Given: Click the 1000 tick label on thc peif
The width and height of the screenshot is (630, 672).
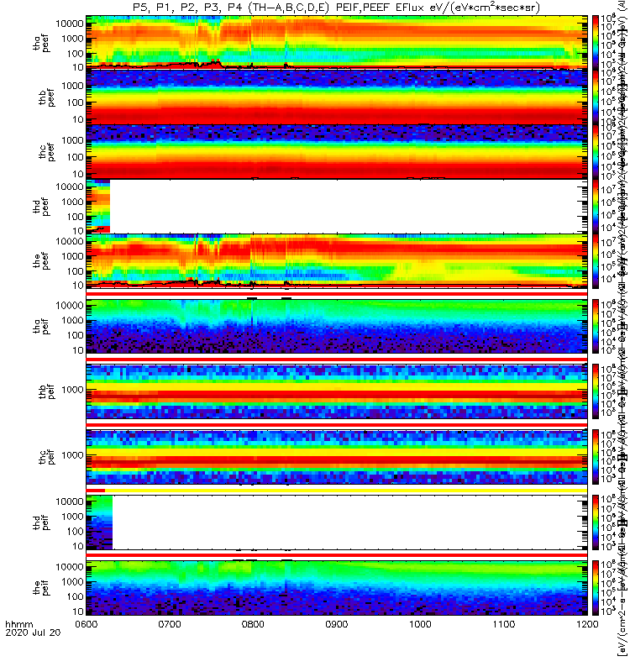Looking at the screenshot, I should click(72, 455).
